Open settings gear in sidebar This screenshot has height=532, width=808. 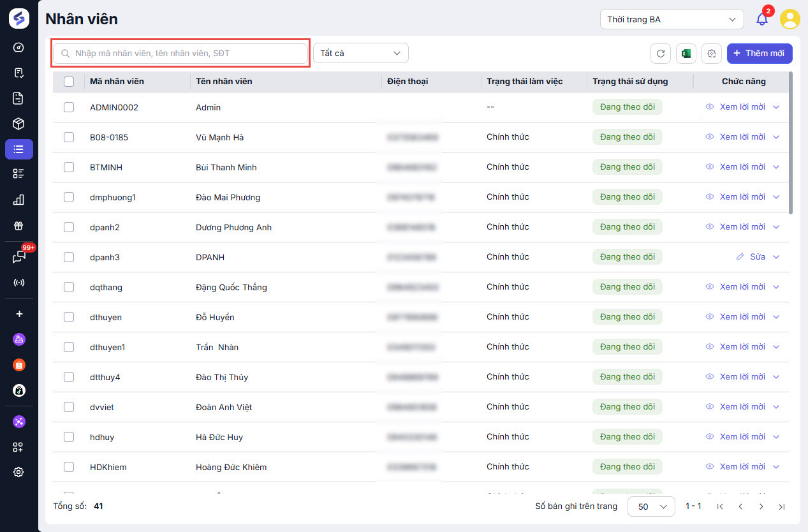(x=18, y=472)
